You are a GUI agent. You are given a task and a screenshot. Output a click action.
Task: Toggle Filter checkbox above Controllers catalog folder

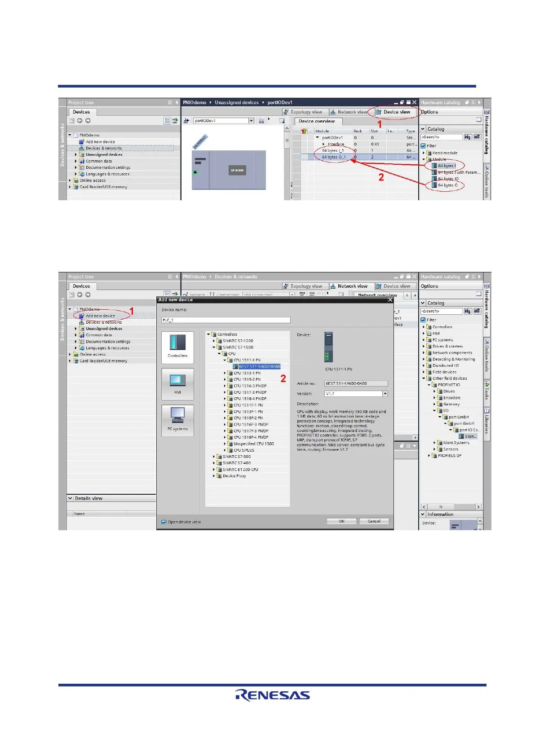pos(423,320)
